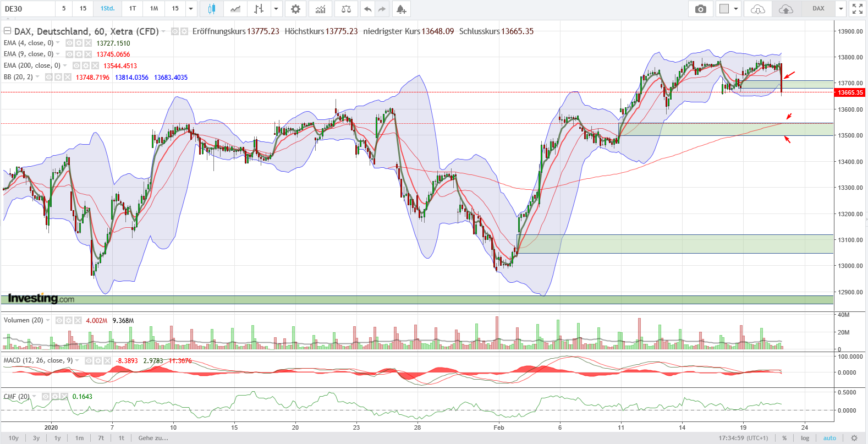Save chart layout to cloud
The height and width of the screenshot is (444, 868).
[x=786, y=9]
